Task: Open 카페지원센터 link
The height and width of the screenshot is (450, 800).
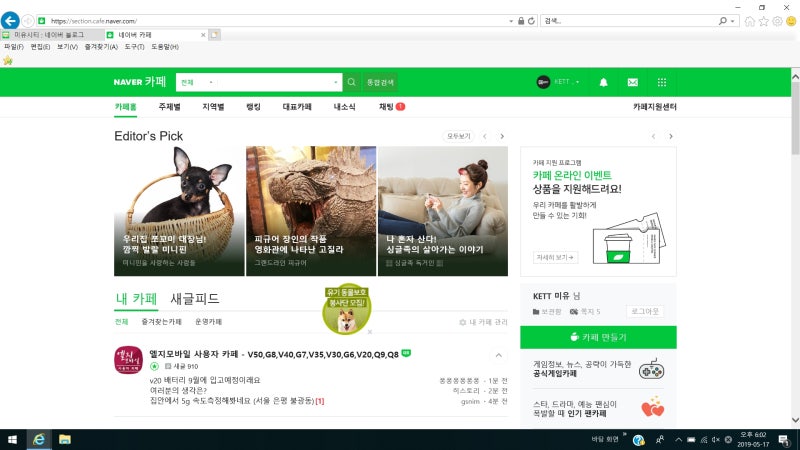Action: tap(655, 107)
